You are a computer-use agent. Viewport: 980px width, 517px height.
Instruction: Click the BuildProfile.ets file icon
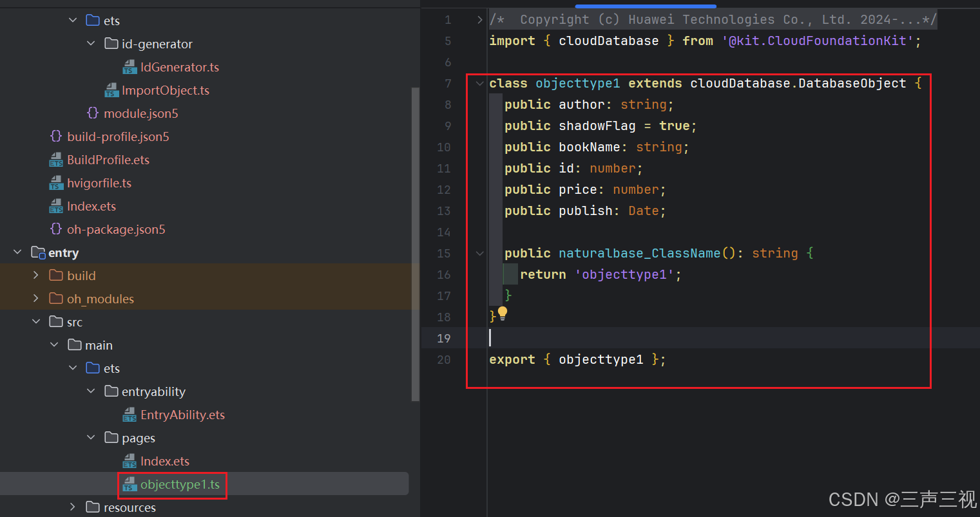pyautogui.click(x=57, y=160)
